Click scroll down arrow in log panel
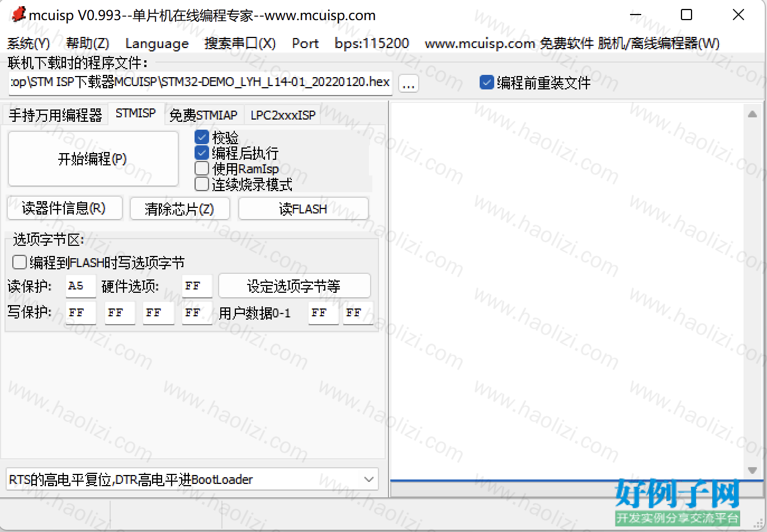This screenshot has width=767, height=532. [752, 471]
